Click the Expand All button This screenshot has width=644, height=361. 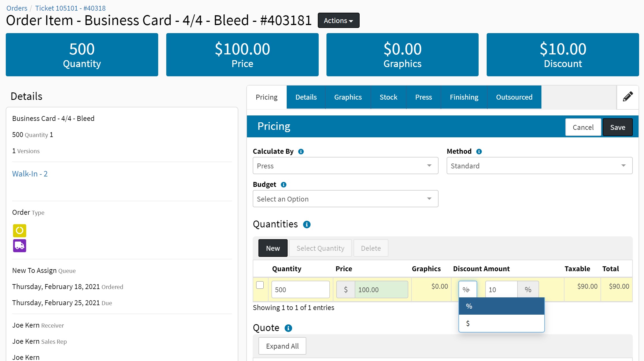282,346
